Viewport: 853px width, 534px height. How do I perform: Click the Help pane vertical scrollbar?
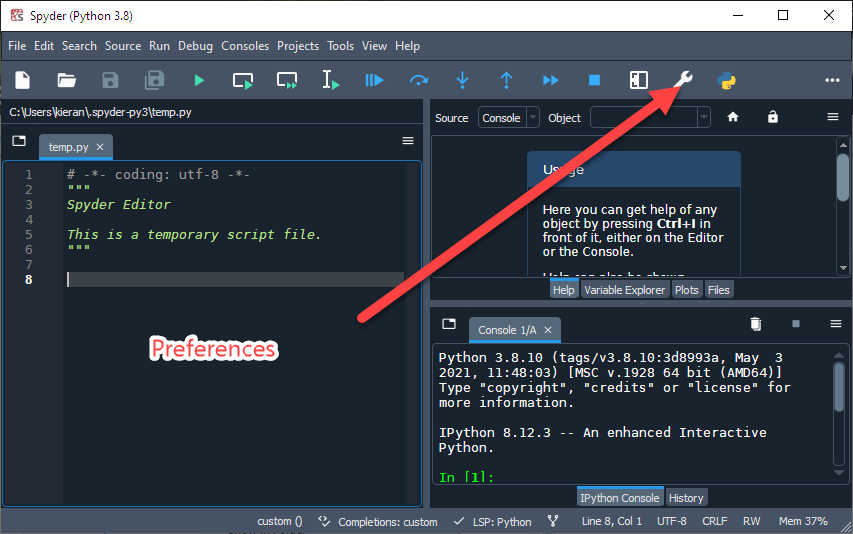pos(843,207)
